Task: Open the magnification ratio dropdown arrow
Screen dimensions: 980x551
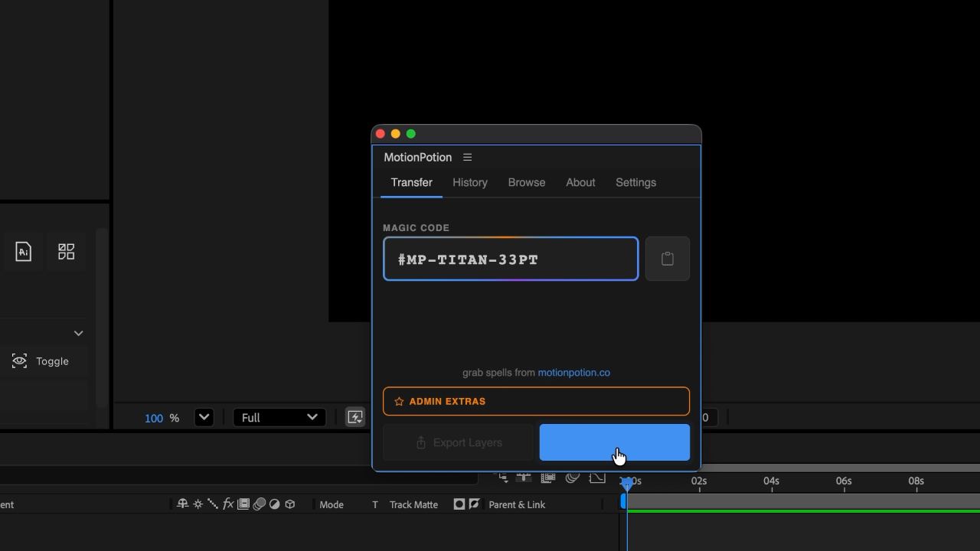Action: [x=204, y=417]
